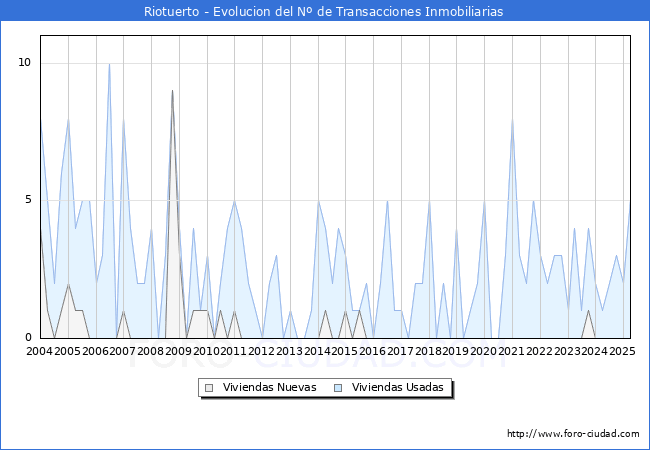This screenshot has width=650, height=450.
Task: Click the Viviendas Usadas legend label
Action: point(398,387)
